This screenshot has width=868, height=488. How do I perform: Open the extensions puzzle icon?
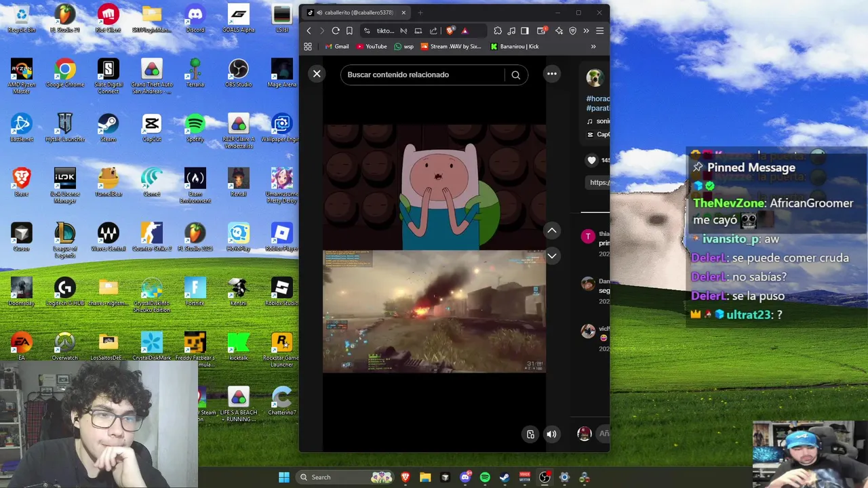[x=498, y=30]
